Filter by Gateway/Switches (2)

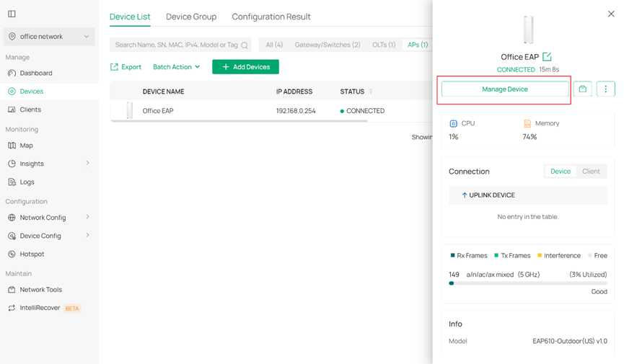click(x=328, y=45)
